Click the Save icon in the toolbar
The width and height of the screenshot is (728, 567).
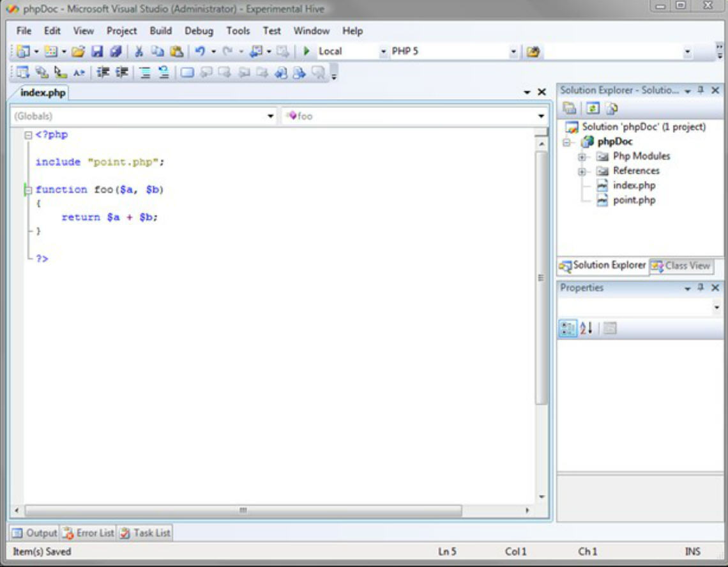[x=97, y=52]
